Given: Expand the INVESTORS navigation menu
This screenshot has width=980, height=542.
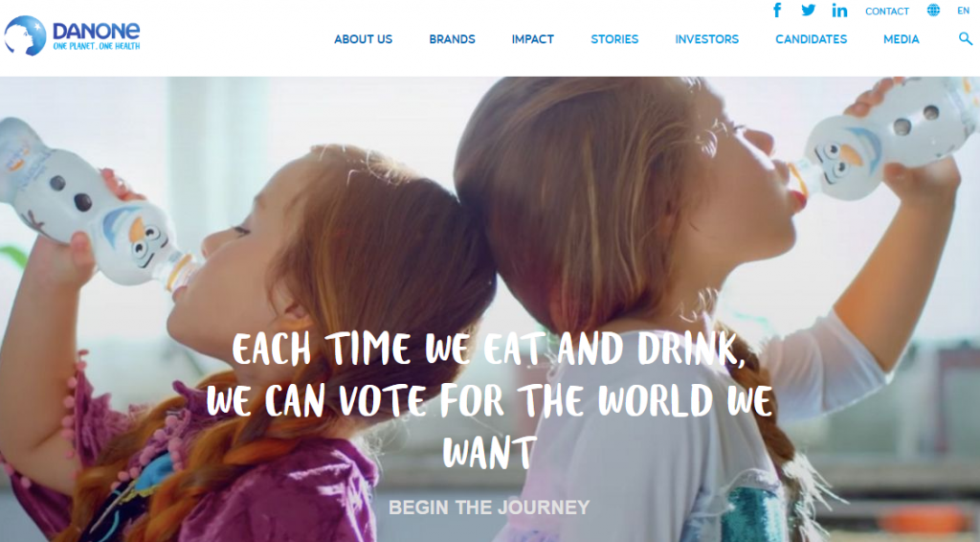Looking at the screenshot, I should (x=707, y=38).
